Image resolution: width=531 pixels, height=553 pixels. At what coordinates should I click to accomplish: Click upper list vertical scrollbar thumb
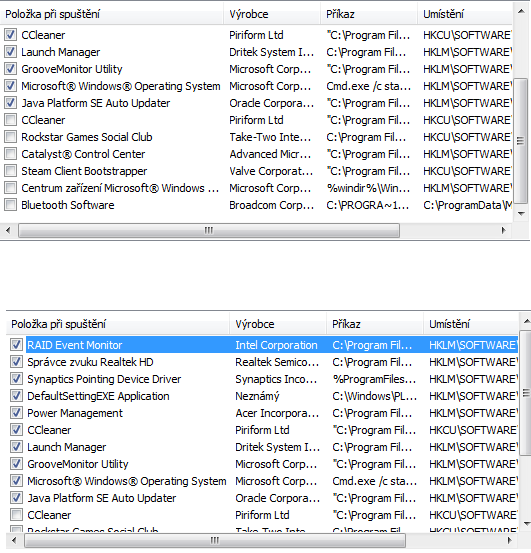[x=520, y=141]
